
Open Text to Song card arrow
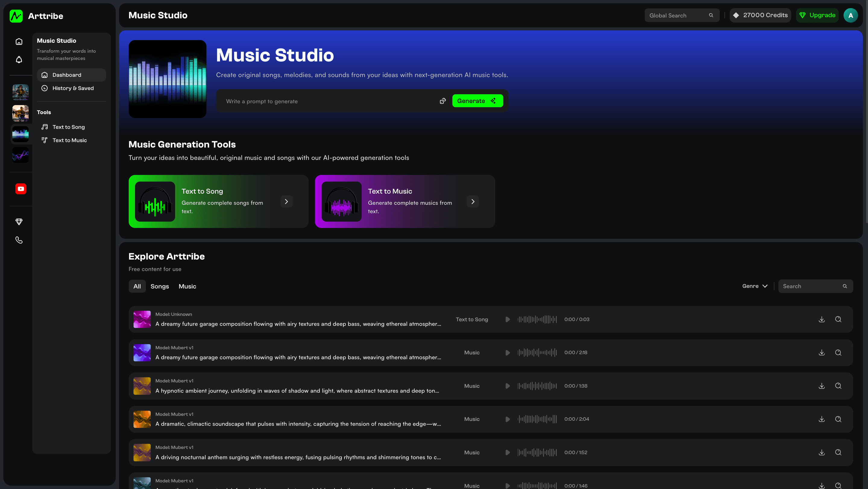point(286,201)
